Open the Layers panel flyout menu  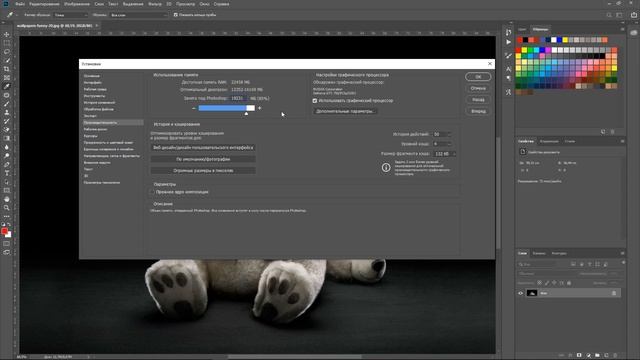pyautogui.click(x=622, y=253)
